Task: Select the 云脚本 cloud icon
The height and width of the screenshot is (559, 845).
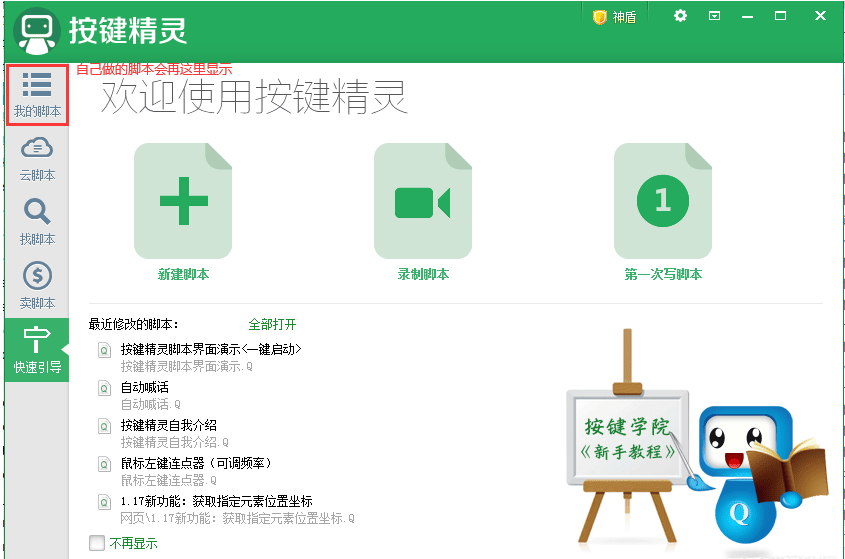Action: point(37,158)
